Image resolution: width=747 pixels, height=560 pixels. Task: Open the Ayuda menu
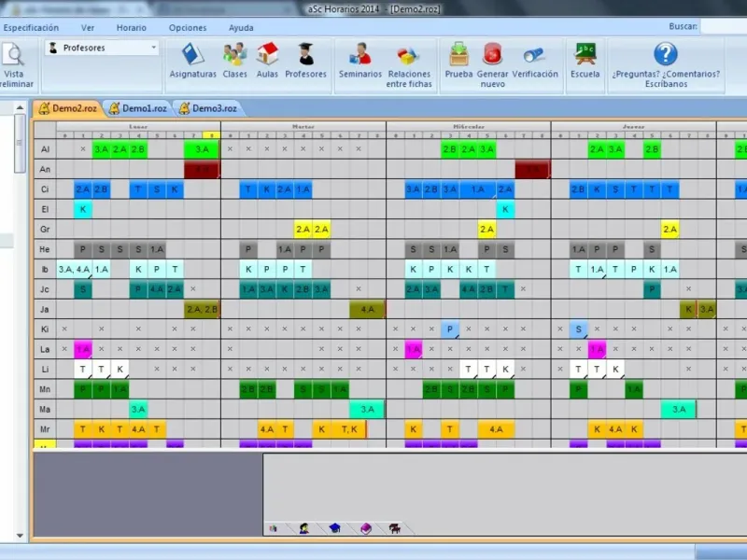[241, 28]
